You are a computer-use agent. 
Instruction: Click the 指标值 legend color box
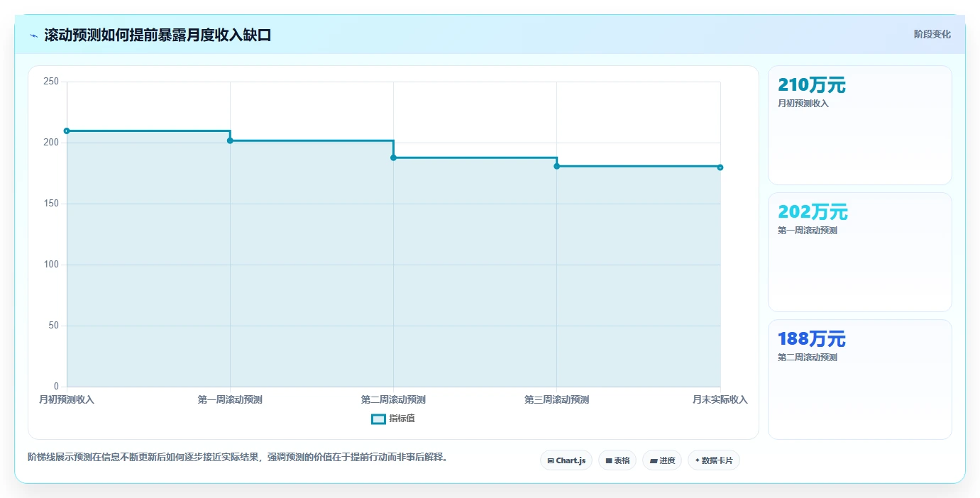coord(378,419)
